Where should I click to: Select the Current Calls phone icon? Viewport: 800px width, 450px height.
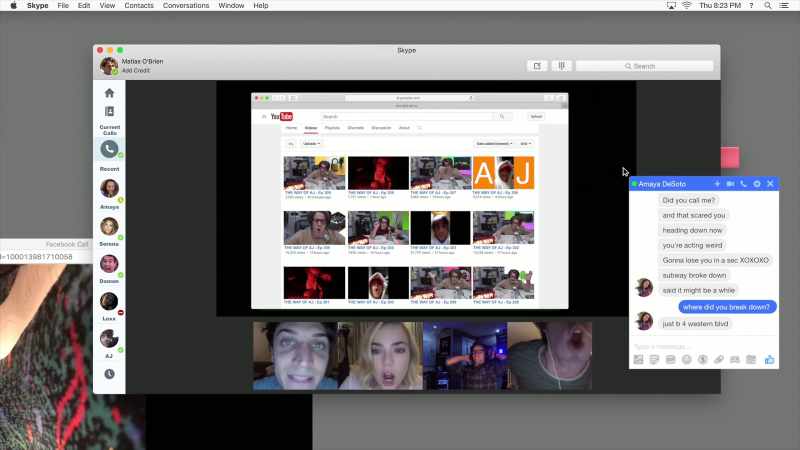(109, 149)
